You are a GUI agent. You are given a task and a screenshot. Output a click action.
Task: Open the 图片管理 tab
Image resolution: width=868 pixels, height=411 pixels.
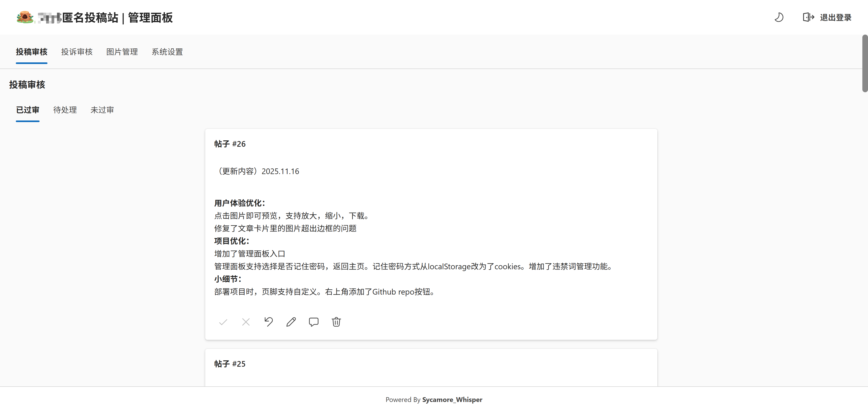click(122, 52)
